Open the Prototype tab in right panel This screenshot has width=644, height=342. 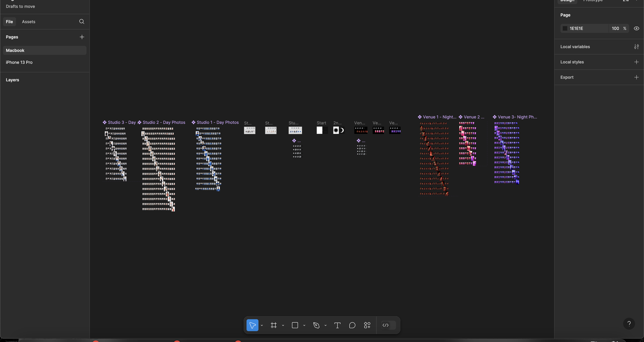(x=593, y=1)
